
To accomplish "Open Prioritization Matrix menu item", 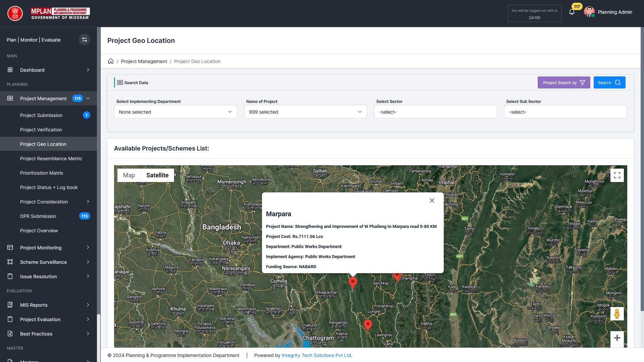I will click(x=42, y=173).
